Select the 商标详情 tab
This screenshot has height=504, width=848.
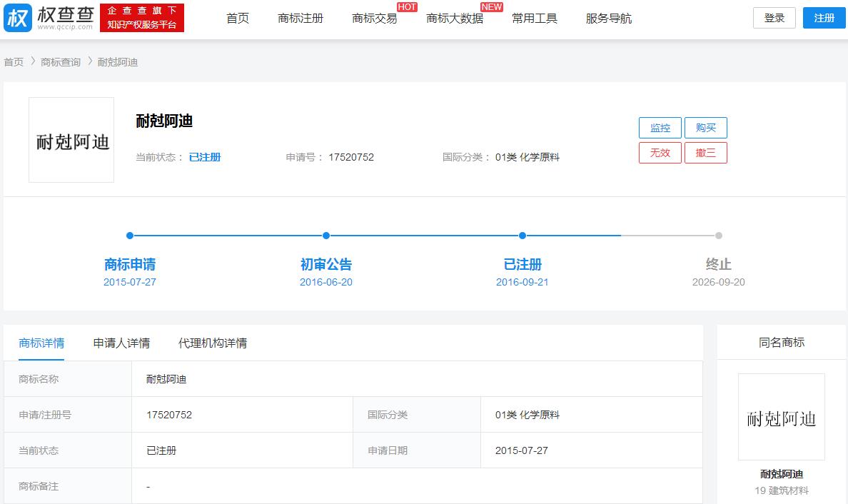pos(42,343)
